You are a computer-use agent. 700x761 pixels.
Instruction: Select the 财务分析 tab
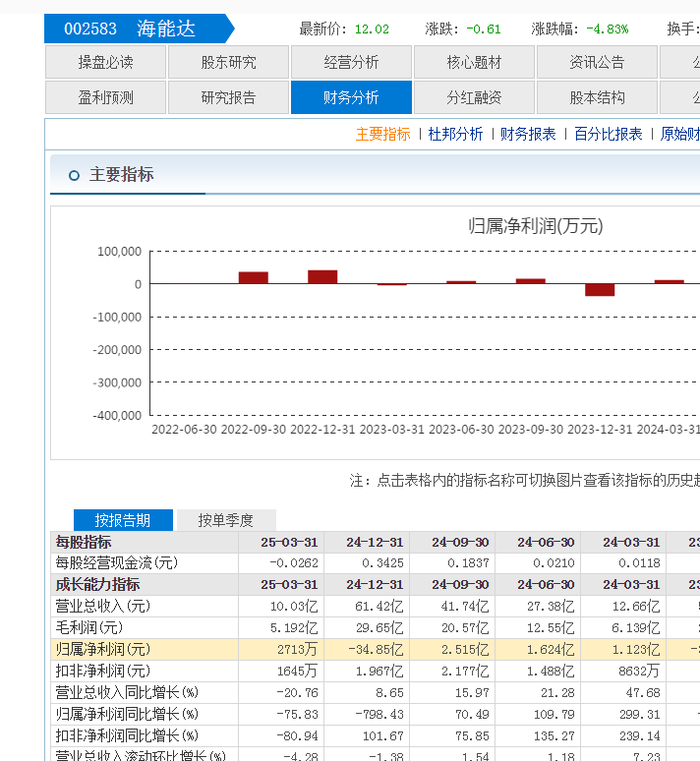(351, 97)
